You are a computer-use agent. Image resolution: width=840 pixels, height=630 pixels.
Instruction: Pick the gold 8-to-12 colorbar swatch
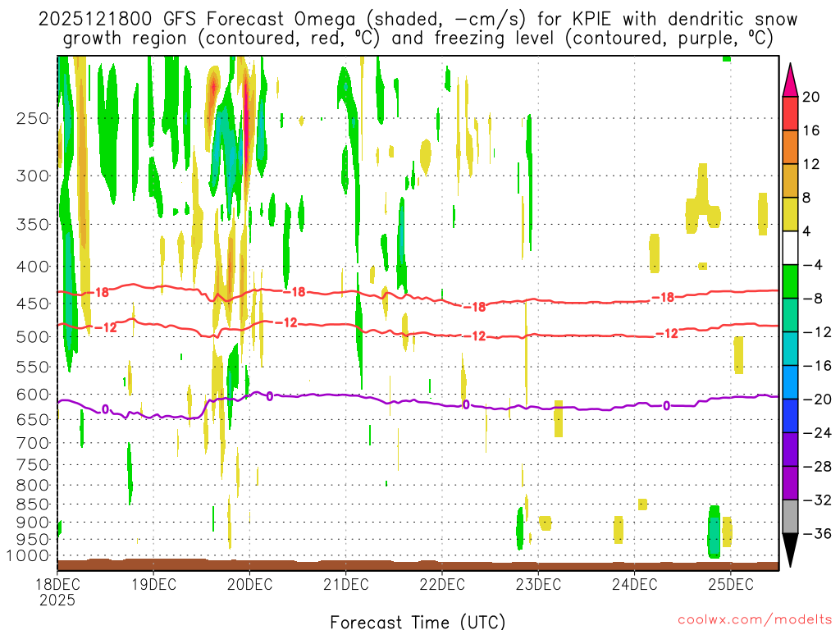coord(790,180)
